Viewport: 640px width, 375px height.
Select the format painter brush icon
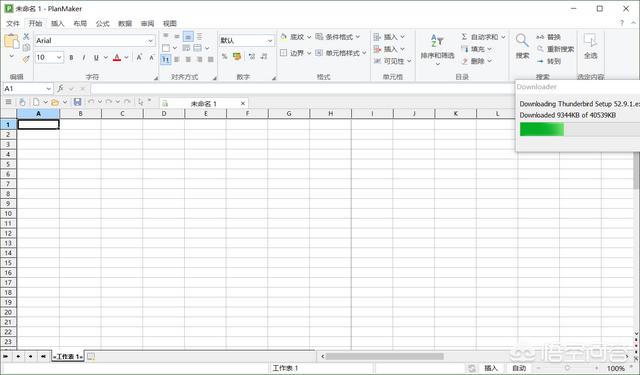coord(26,59)
